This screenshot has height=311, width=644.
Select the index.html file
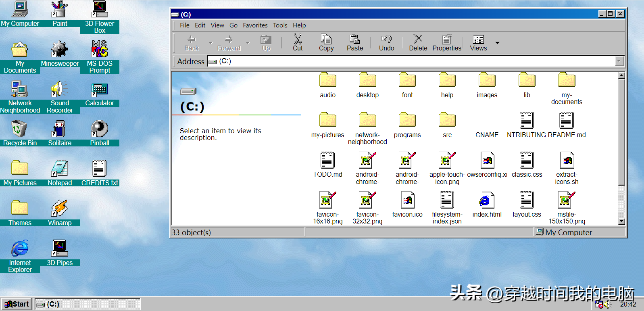pyautogui.click(x=487, y=205)
